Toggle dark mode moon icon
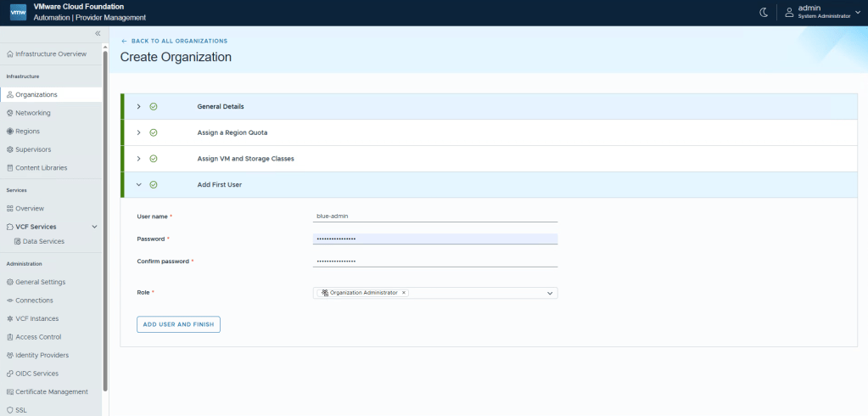Screen dimensions: 868x416 pyautogui.click(x=763, y=12)
